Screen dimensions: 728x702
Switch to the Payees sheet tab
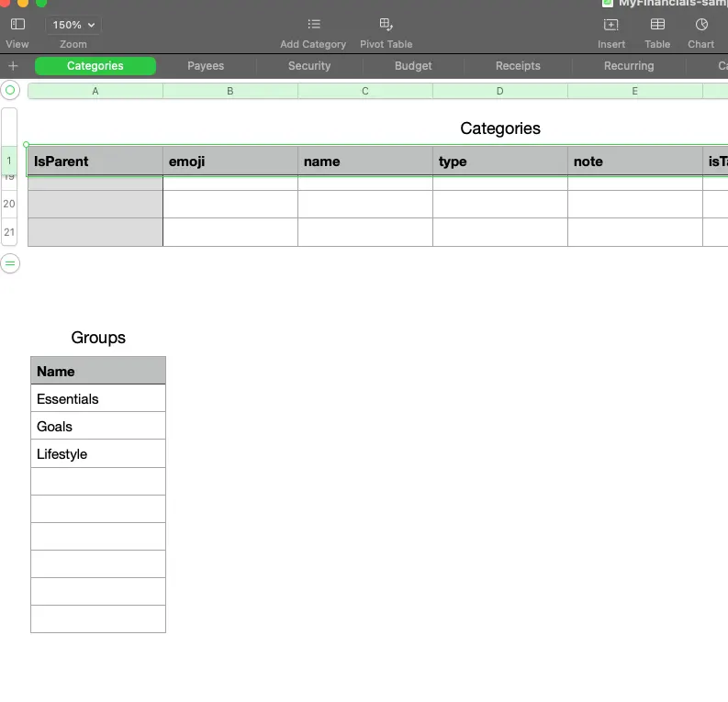tap(206, 66)
